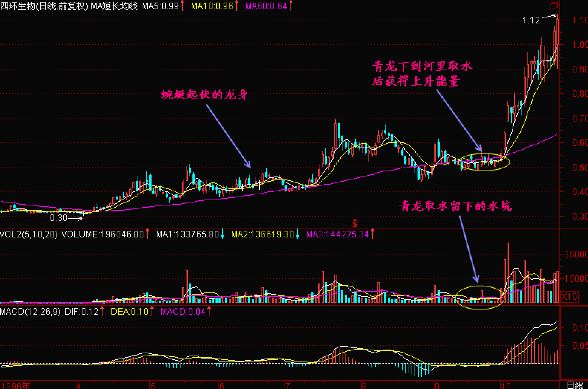Open the MACD(12,26,9) indicator settings
The height and width of the screenshot is (389, 588).
(30, 311)
